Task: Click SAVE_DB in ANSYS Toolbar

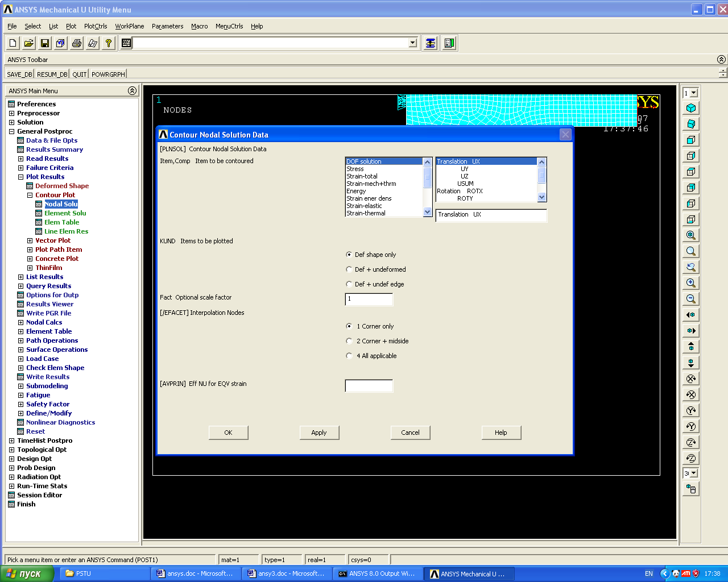Action: (19, 74)
